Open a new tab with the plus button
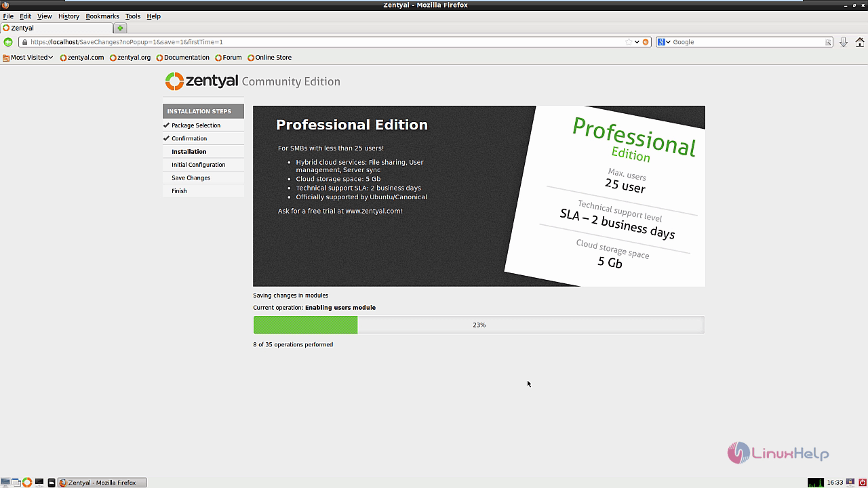 coord(120,28)
